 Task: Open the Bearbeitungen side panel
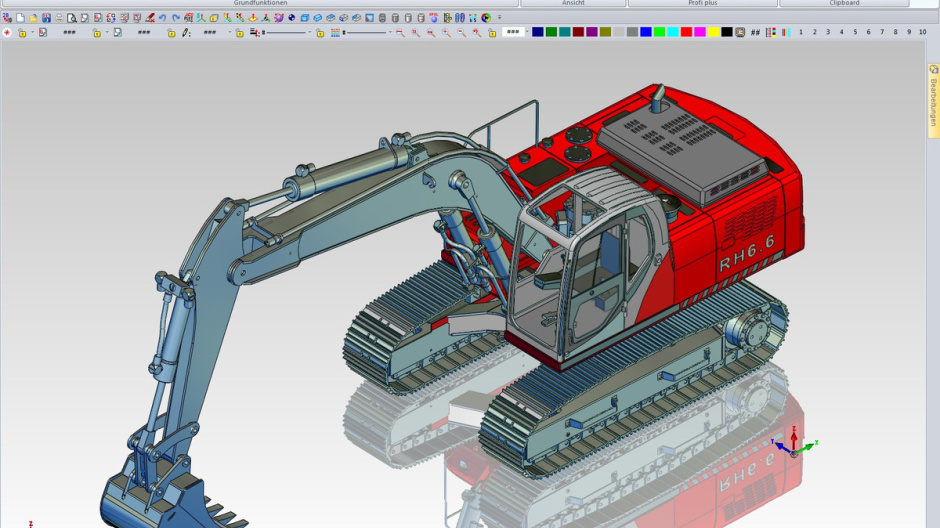[x=933, y=102]
